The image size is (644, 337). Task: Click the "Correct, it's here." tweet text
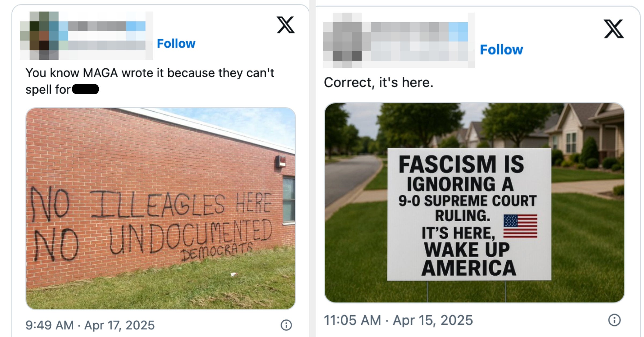click(x=378, y=82)
